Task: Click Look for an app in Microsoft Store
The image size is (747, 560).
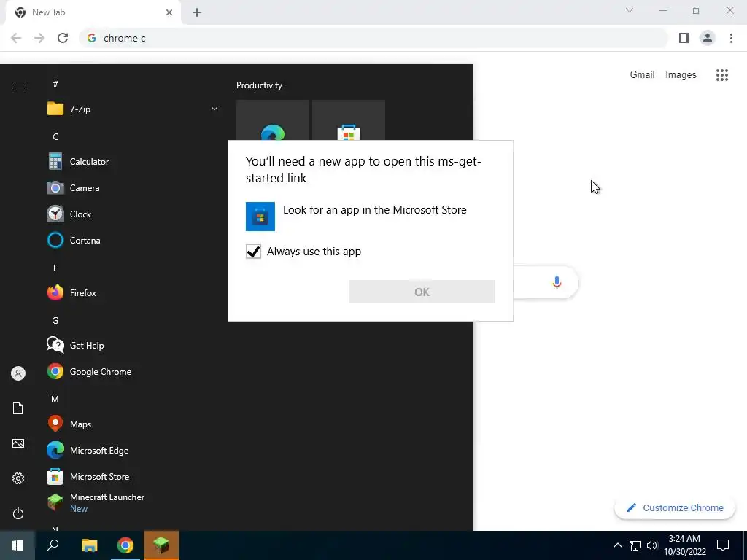Action: pos(374,210)
